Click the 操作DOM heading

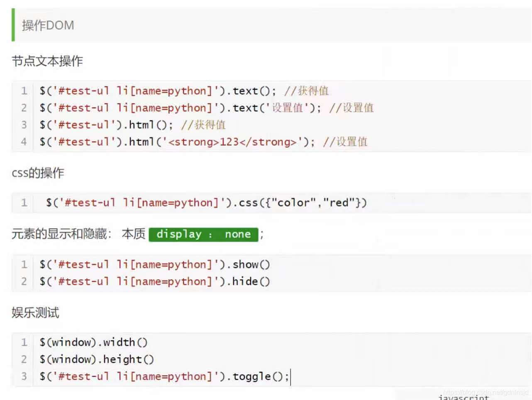pos(48,25)
